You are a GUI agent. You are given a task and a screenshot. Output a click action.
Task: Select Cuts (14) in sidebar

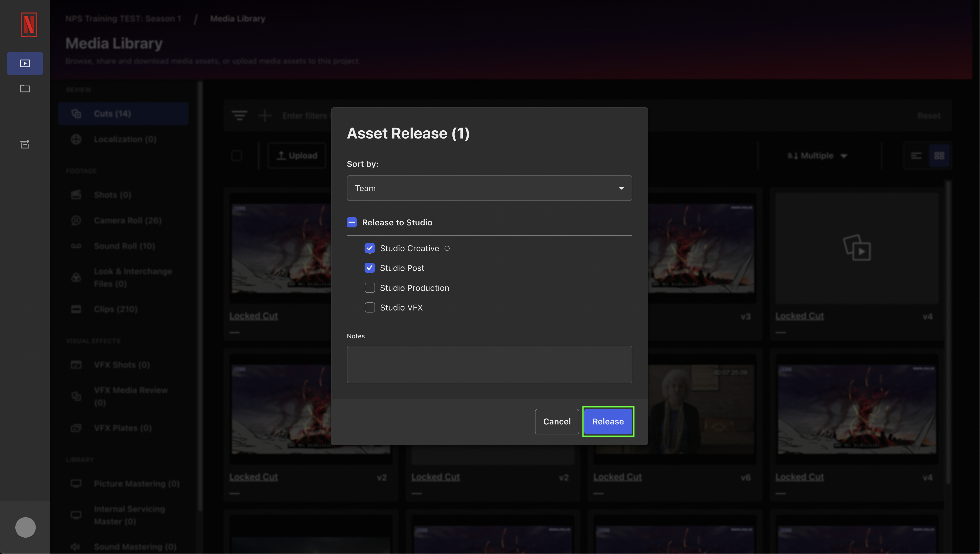pyautogui.click(x=124, y=113)
